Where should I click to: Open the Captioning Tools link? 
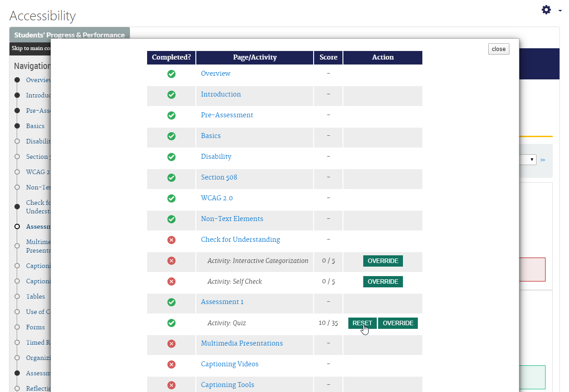pos(227,385)
